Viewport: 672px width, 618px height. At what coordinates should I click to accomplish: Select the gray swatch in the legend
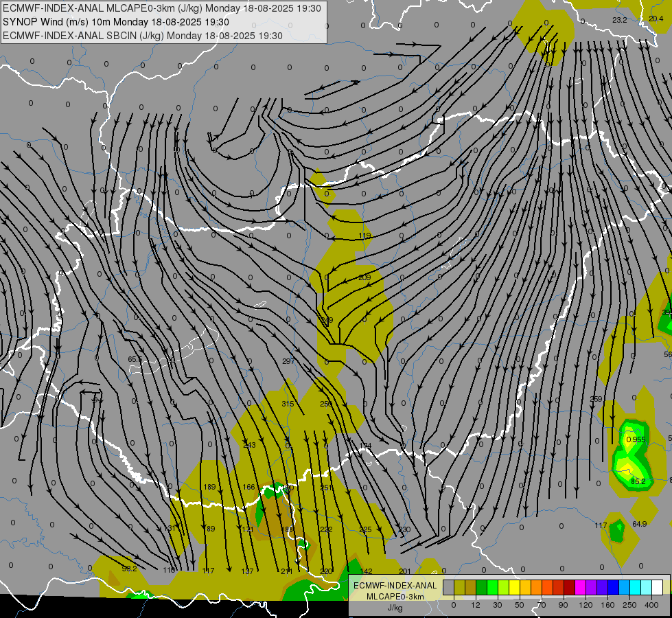click(449, 587)
